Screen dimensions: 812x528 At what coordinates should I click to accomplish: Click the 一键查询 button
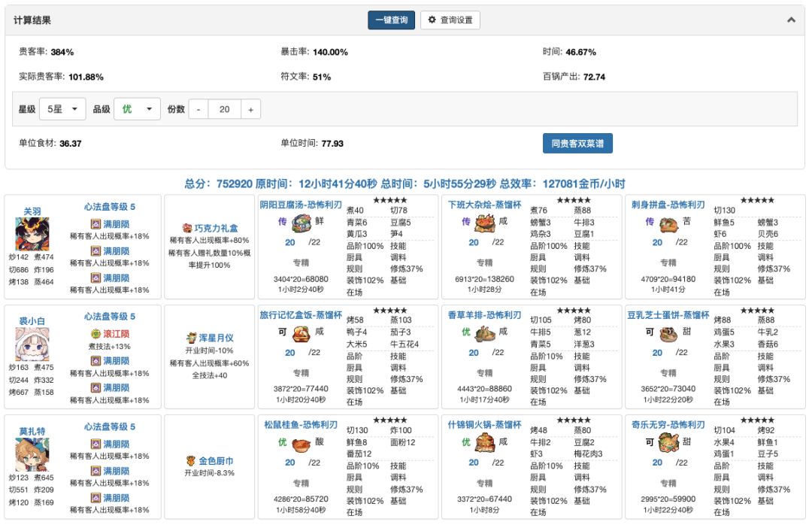coord(391,20)
